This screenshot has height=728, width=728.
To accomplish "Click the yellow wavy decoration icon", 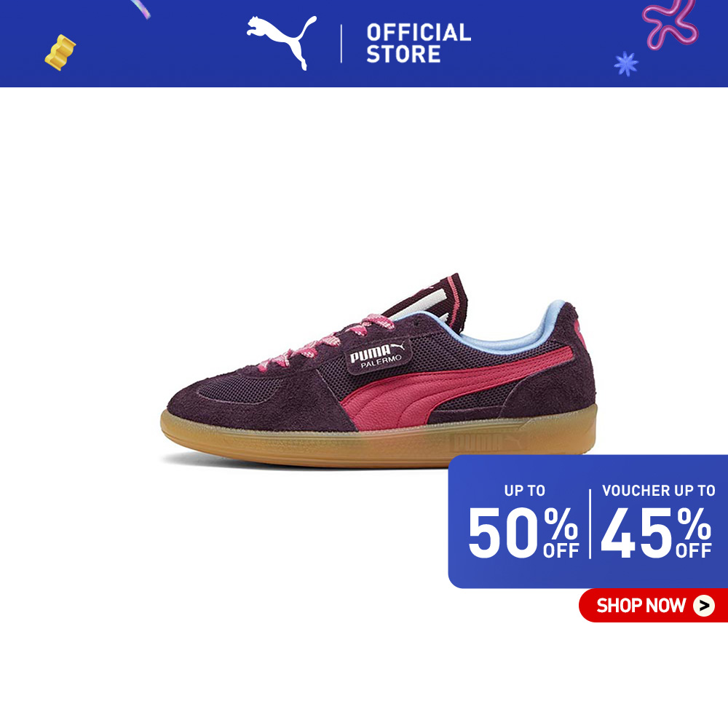I will point(60,52).
